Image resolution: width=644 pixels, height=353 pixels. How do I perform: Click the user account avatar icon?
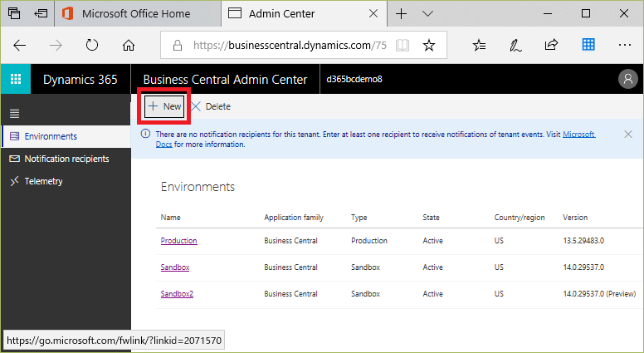[628, 79]
